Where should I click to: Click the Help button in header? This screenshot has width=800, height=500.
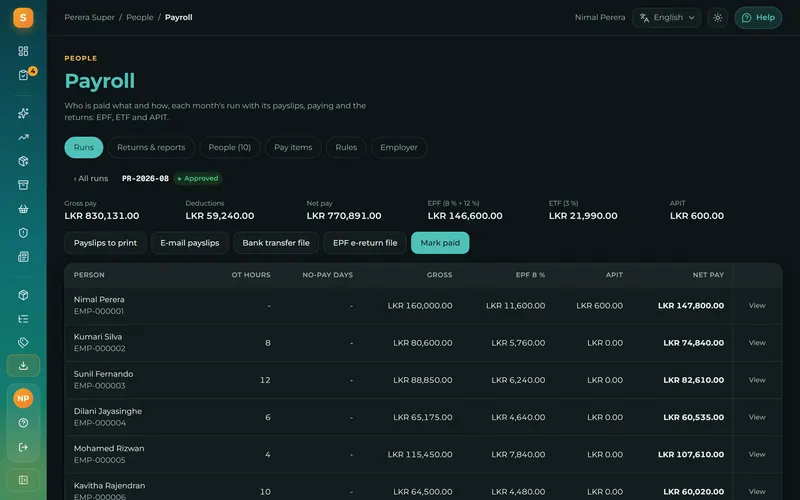[x=758, y=18]
